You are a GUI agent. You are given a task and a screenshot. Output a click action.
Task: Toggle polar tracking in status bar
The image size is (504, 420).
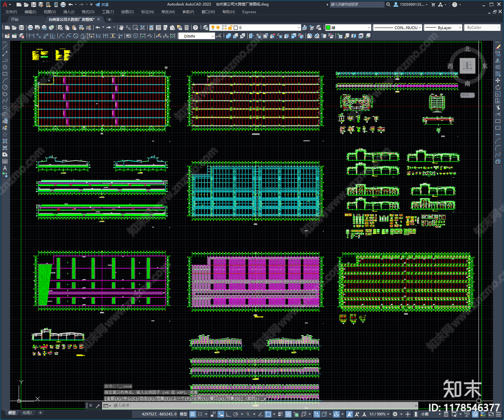235,414
